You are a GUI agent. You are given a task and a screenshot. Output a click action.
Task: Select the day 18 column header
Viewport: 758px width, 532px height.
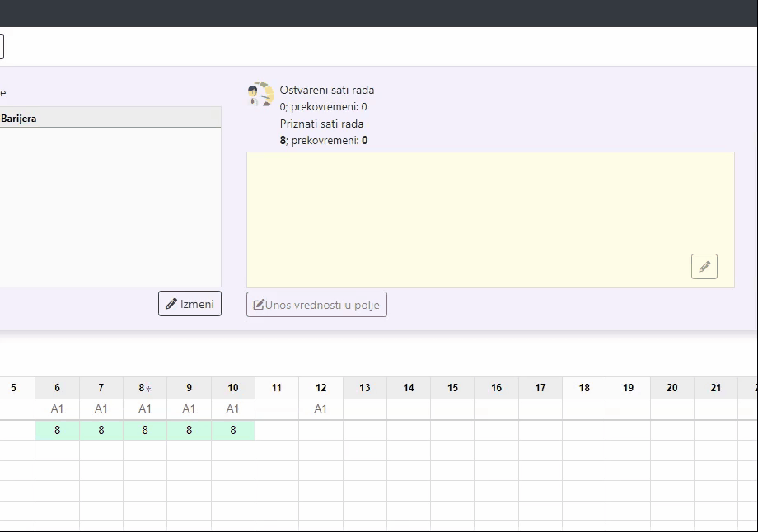point(584,388)
